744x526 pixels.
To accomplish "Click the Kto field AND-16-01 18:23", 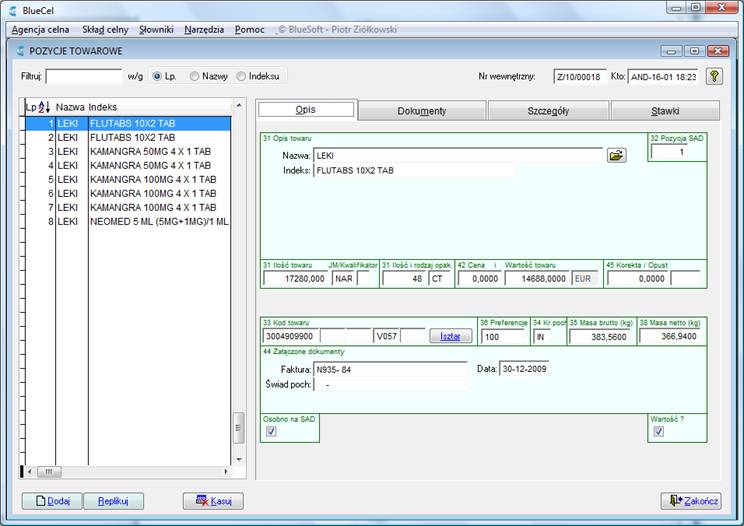I will point(664,76).
